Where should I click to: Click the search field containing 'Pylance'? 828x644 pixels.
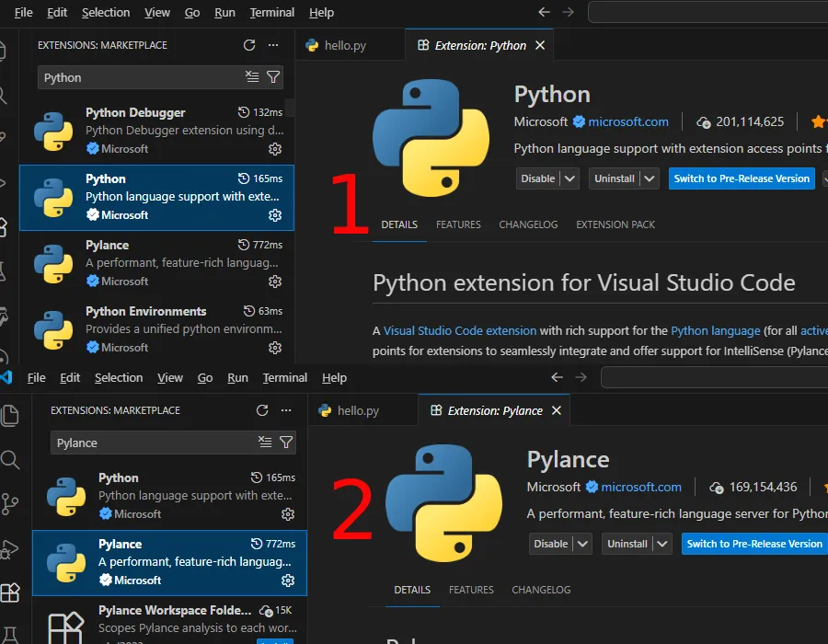tap(147, 443)
